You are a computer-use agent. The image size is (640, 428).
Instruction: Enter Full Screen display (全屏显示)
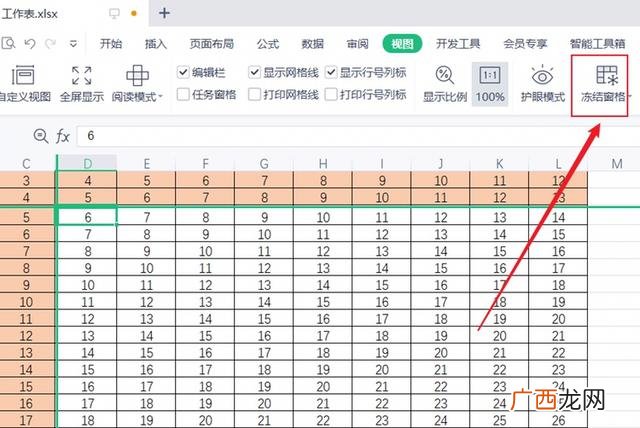point(82,84)
